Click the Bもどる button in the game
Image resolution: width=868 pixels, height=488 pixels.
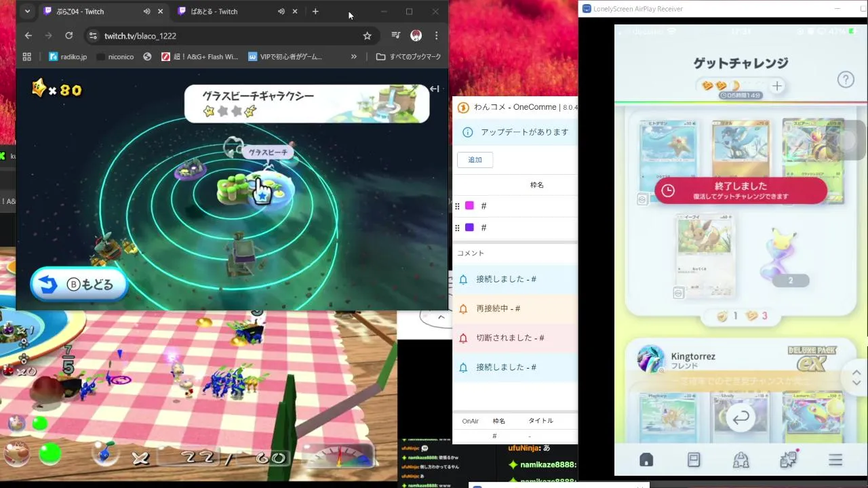click(x=79, y=285)
